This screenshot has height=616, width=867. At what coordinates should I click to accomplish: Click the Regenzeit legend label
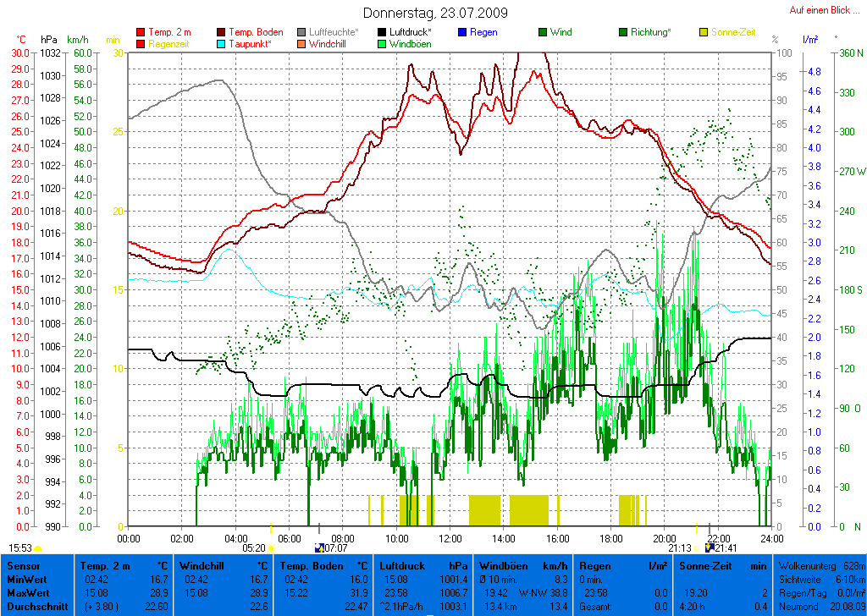pyautogui.click(x=169, y=44)
